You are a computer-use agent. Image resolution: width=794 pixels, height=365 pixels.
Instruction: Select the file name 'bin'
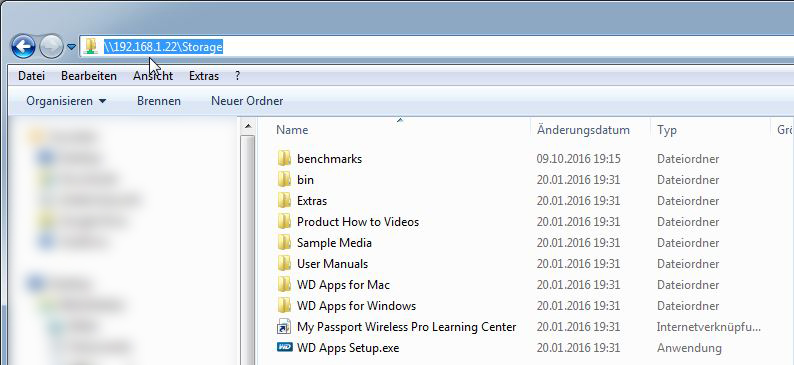305,180
